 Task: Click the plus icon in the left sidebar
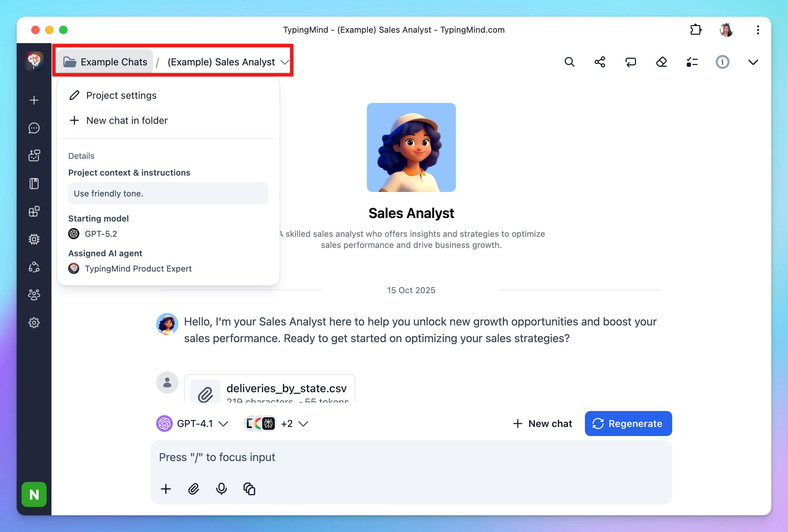[34, 100]
